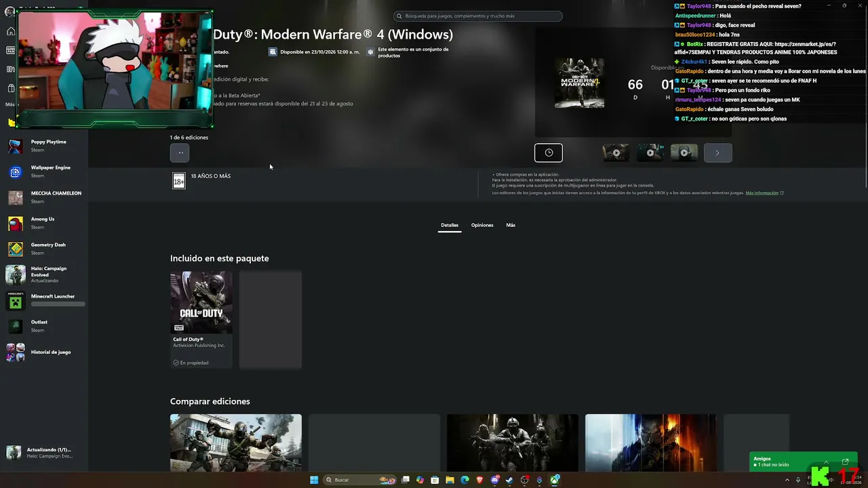Image resolution: width=868 pixels, height=488 pixels.
Task: Open Discord from the taskbar
Action: (495, 480)
